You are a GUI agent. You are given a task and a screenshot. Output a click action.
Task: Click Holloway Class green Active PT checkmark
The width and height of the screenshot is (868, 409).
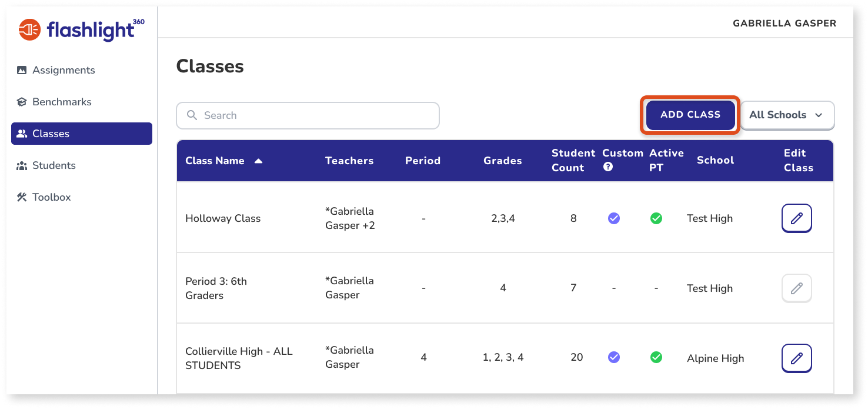tap(656, 218)
